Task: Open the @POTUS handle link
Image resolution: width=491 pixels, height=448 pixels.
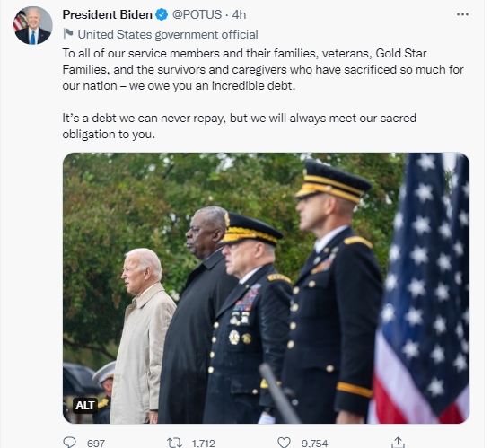Action: (x=197, y=14)
